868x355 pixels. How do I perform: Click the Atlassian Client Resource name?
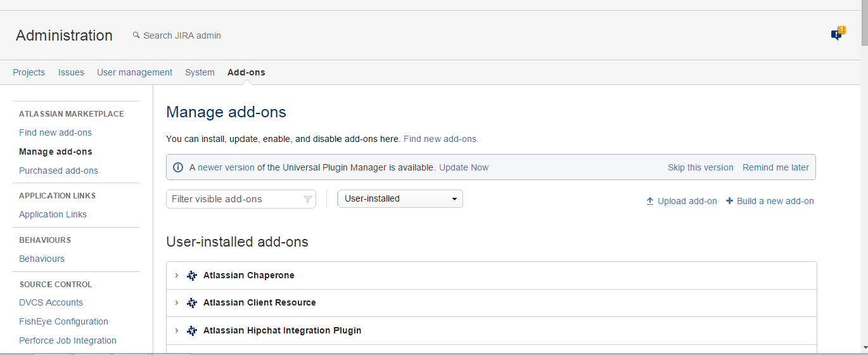tap(259, 302)
